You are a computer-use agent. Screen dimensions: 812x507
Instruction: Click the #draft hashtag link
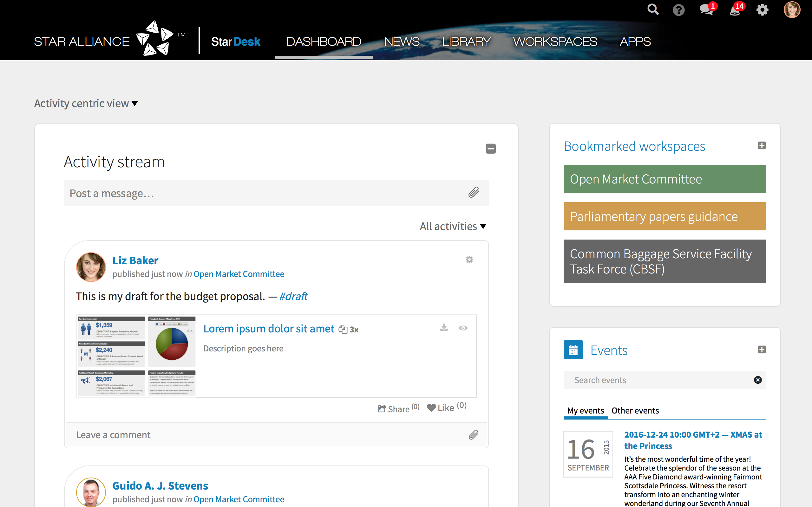(x=293, y=296)
